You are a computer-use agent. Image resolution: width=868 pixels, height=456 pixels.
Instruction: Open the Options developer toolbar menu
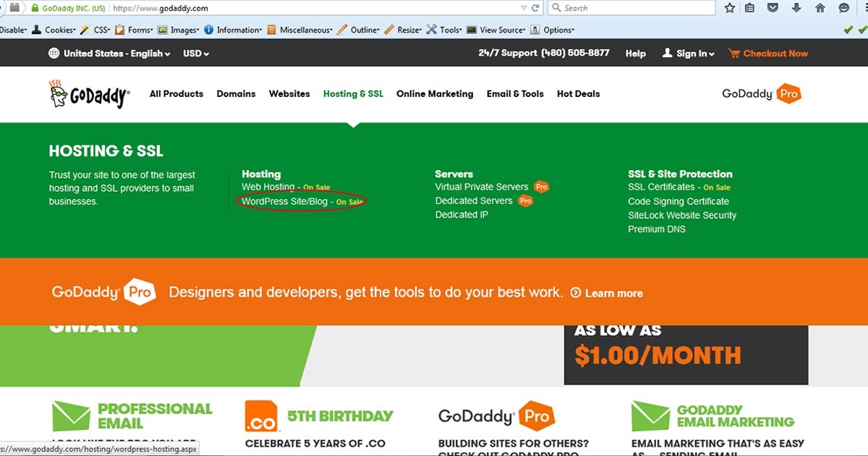(x=553, y=30)
